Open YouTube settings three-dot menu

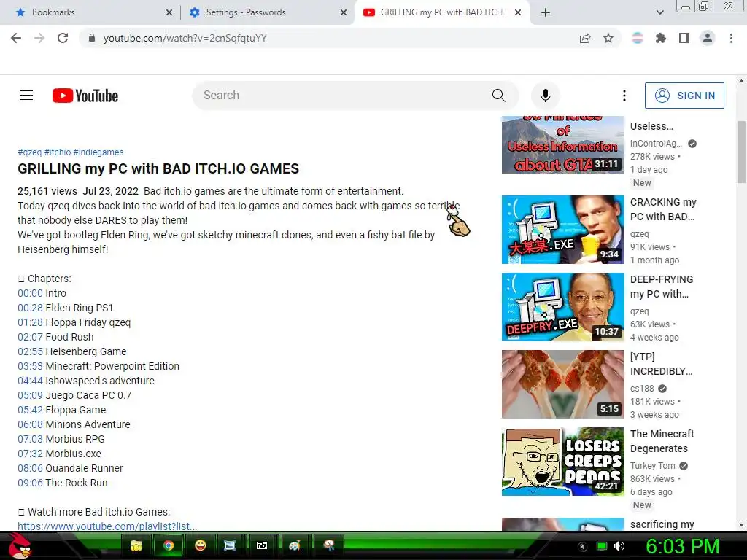click(x=624, y=96)
